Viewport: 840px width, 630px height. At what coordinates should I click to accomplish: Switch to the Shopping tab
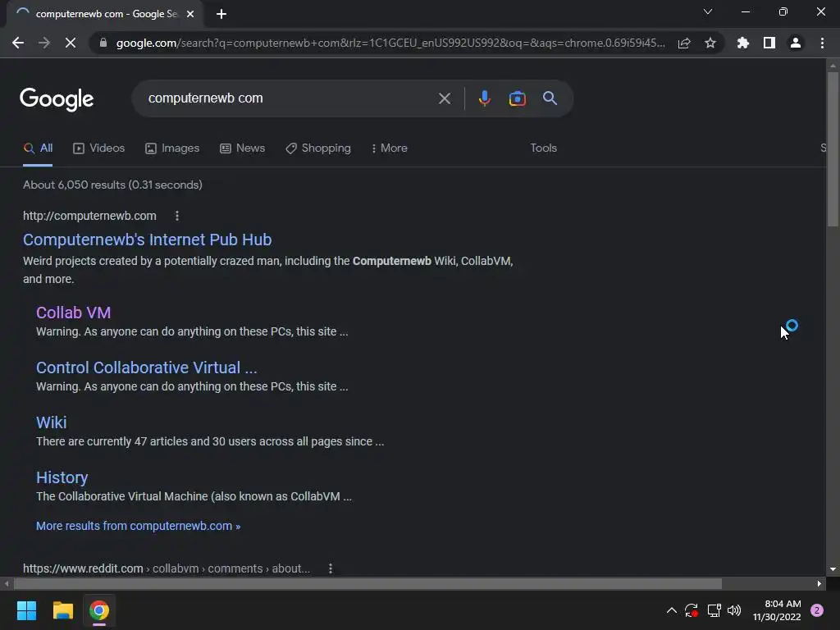pyautogui.click(x=318, y=148)
